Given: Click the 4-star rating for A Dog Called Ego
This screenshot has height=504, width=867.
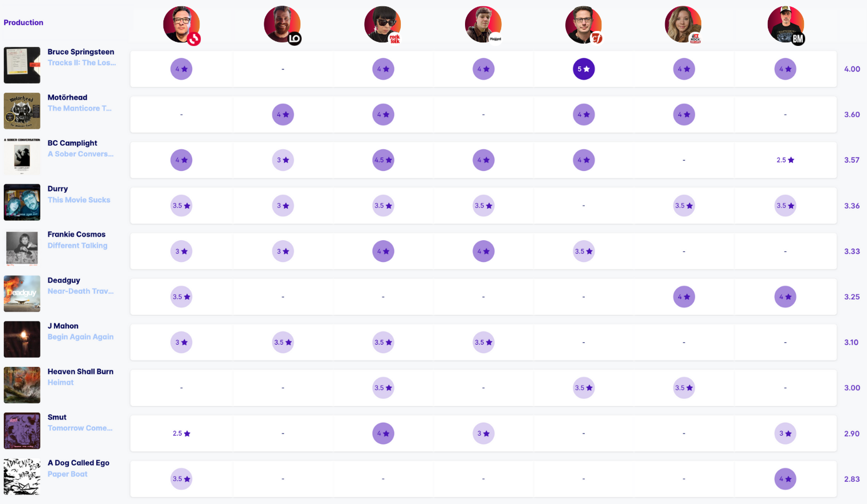Looking at the screenshot, I should [785, 479].
